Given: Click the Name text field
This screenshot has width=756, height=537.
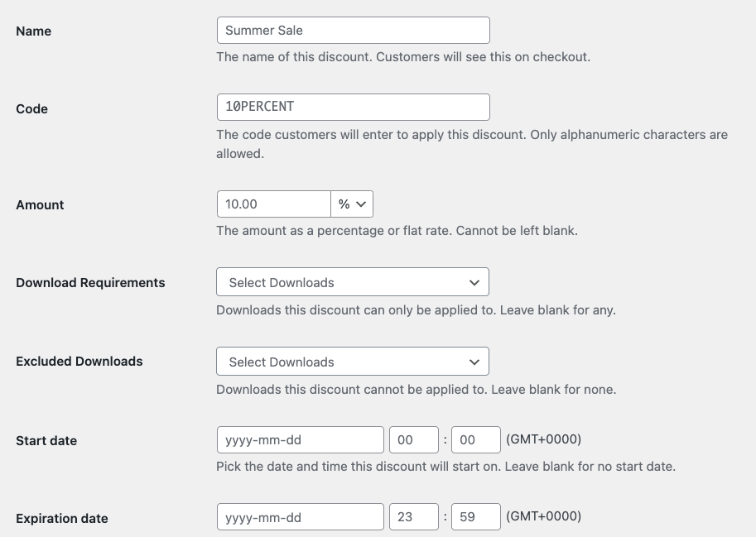Looking at the screenshot, I should (353, 31).
